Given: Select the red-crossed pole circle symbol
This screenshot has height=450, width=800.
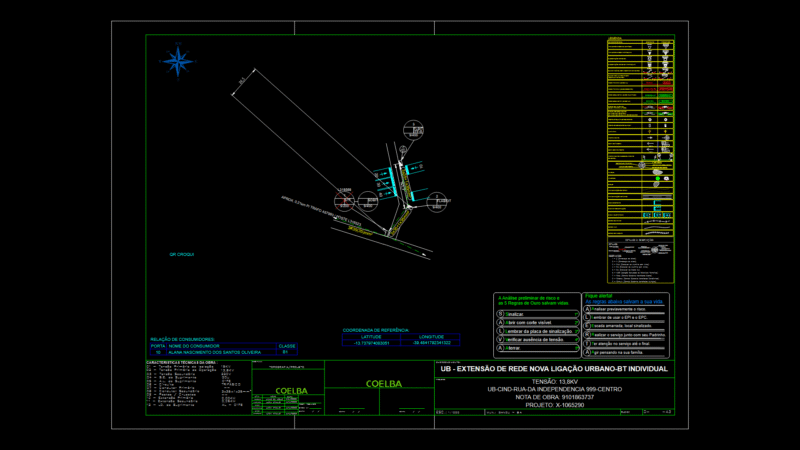Looking at the screenshot, I should coord(344,202).
